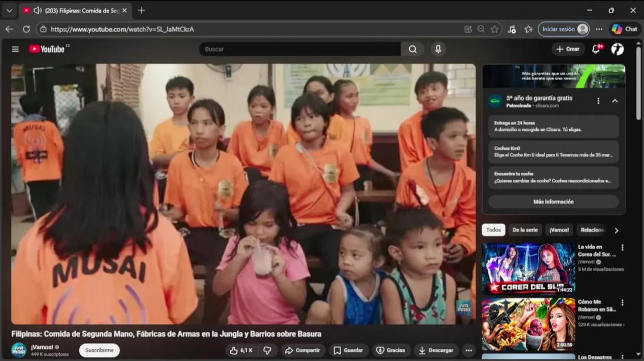This screenshot has height=361, width=644.
Task: Open the Los Desastres video title
Action: (595, 357)
